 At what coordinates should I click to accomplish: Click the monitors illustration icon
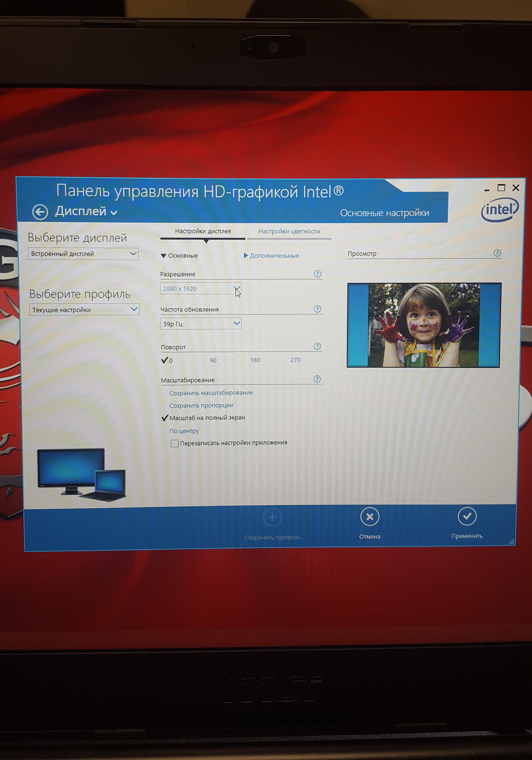[81, 475]
